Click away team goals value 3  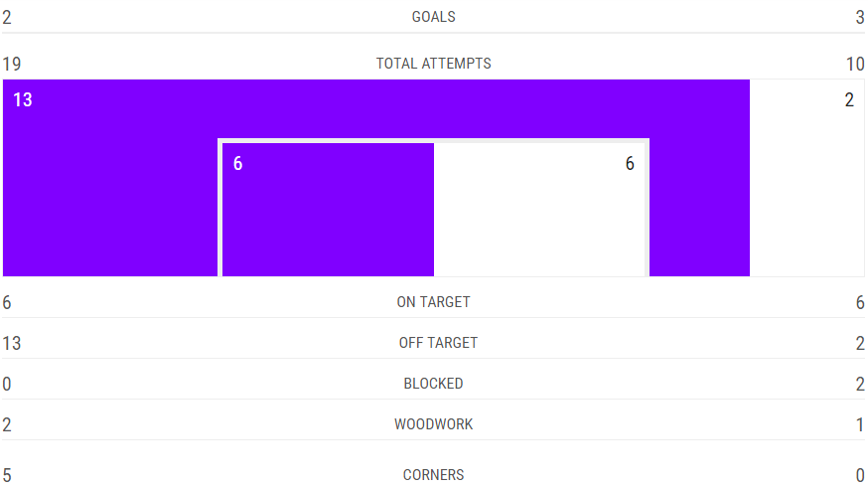point(860,17)
